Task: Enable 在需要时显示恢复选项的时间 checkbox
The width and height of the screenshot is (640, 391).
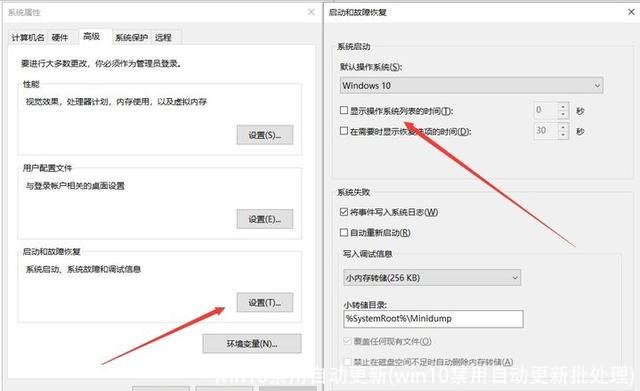Action: pyautogui.click(x=344, y=131)
